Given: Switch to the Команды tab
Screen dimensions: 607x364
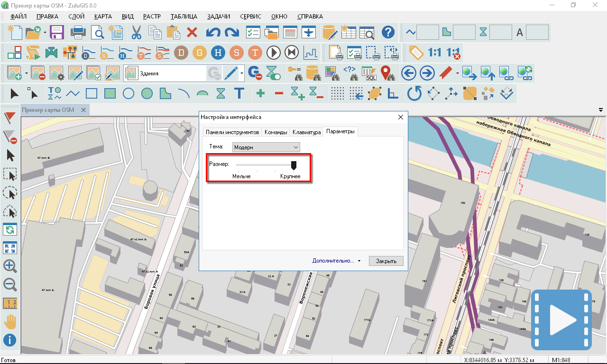Looking at the screenshot, I should 276,132.
